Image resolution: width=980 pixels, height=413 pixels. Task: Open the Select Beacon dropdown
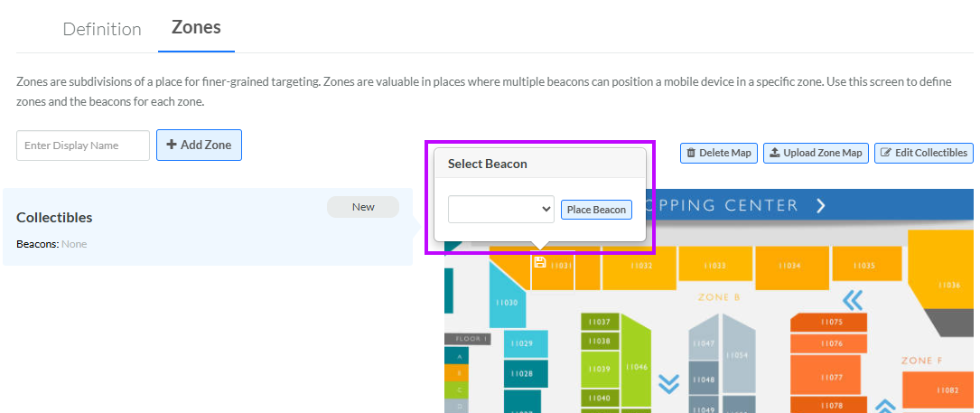(501, 209)
